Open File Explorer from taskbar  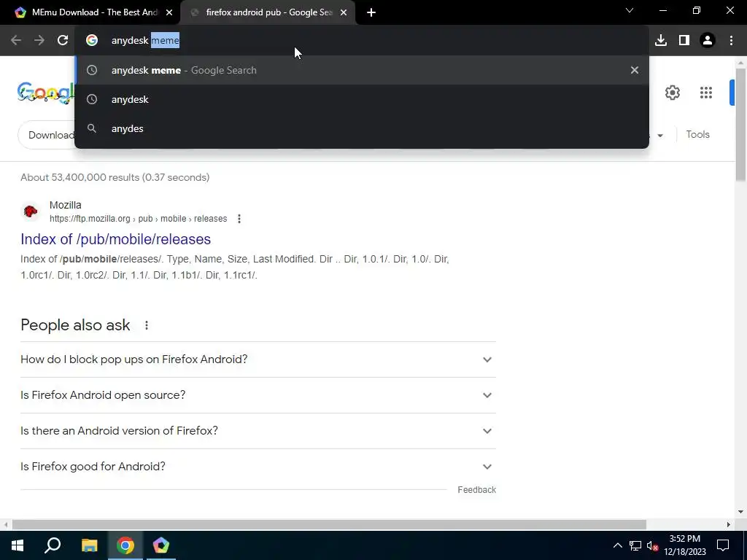(x=89, y=545)
